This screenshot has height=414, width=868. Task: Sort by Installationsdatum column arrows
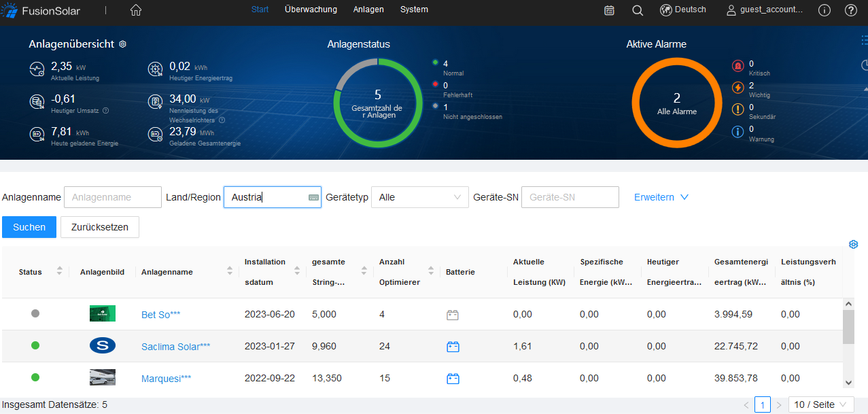[297, 271]
